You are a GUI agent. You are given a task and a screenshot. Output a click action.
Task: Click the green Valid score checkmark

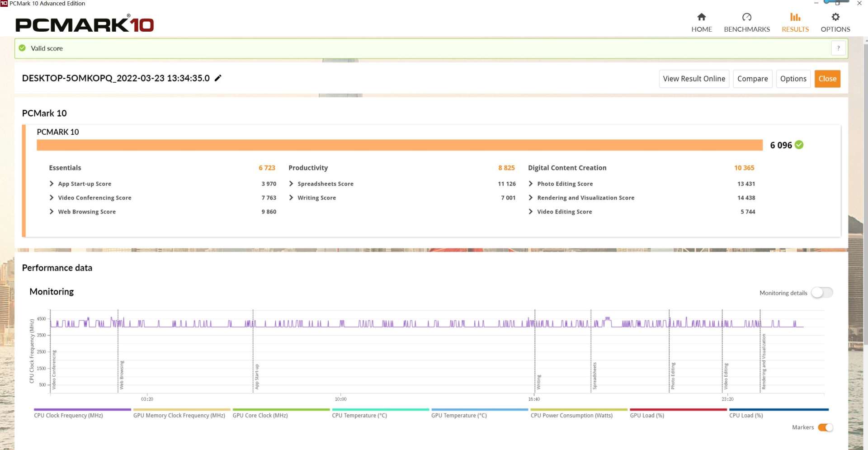coord(22,48)
